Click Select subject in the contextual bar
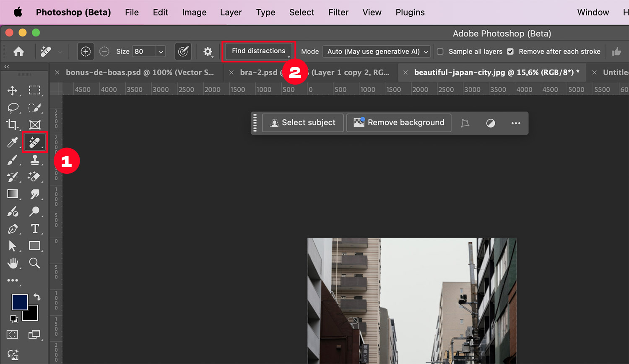 303,123
